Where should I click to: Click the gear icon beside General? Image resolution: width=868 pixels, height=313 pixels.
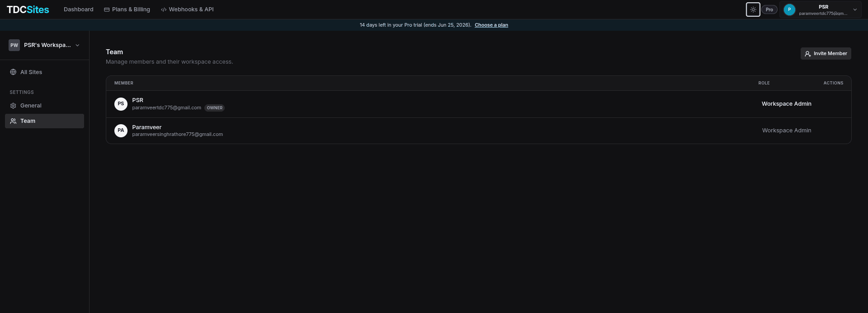coord(13,106)
